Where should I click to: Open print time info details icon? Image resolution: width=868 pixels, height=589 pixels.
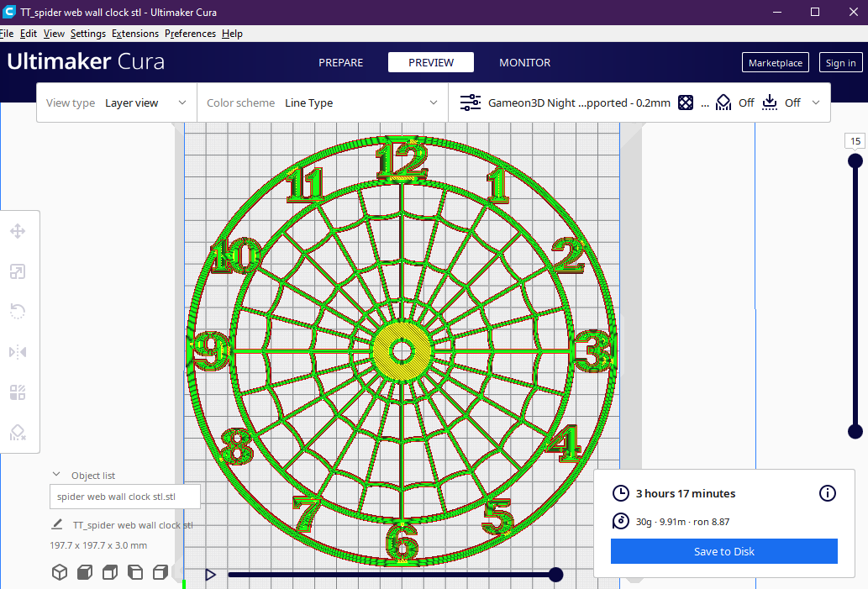[828, 493]
